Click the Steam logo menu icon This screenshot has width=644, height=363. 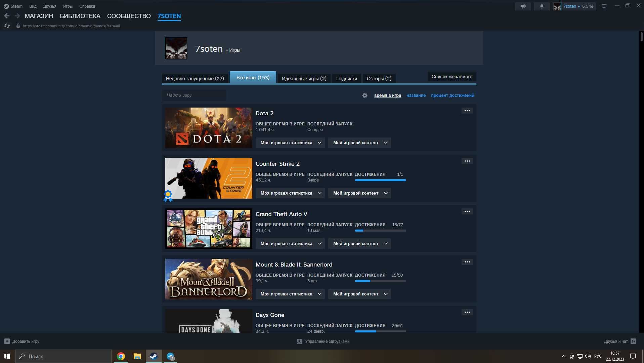pyautogui.click(x=6, y=6)
